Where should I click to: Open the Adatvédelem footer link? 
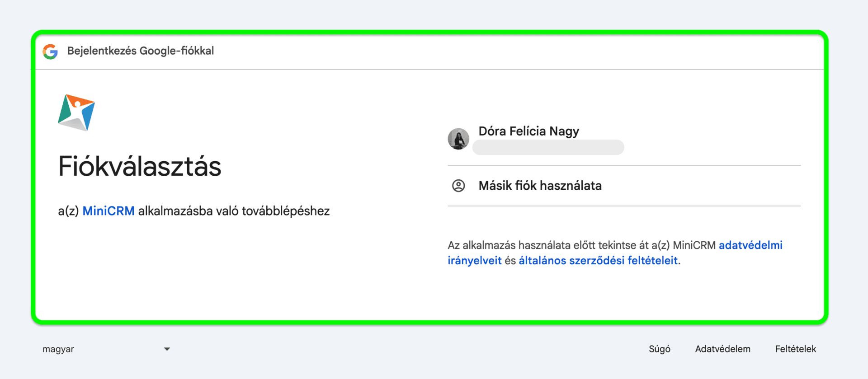tap(722, 349)
